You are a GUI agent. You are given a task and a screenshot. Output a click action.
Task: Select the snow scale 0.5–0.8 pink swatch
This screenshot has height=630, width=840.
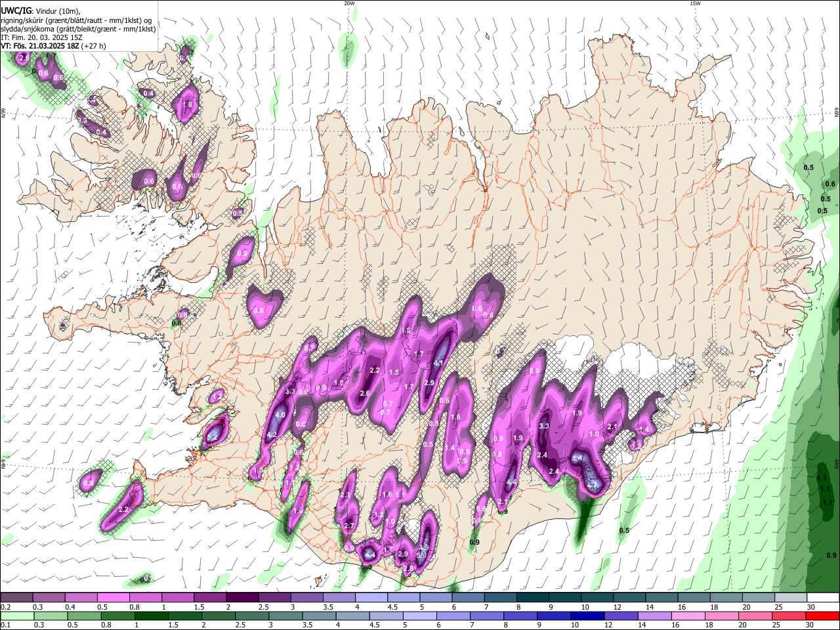point(113,597)
